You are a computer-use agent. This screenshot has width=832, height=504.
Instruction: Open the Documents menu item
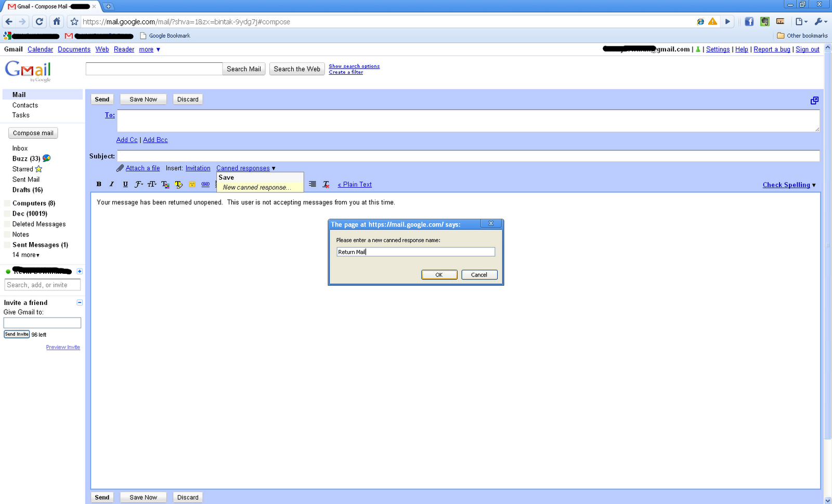74,49
